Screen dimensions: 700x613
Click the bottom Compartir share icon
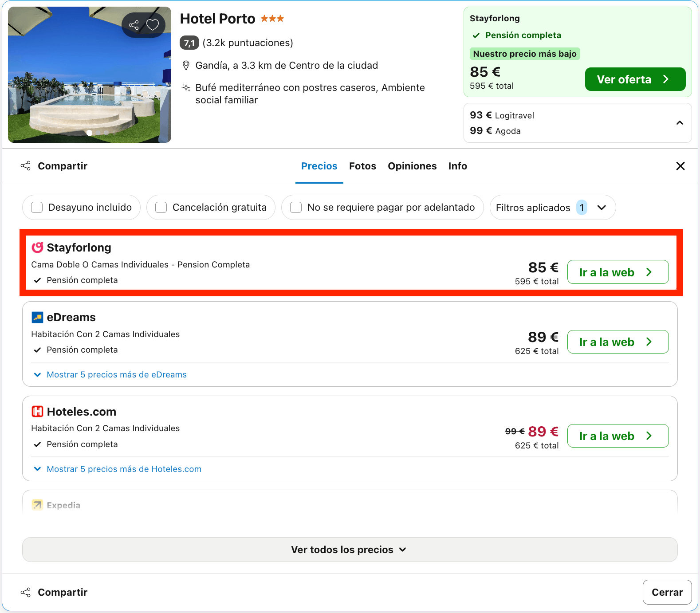[x=26, y=592]
